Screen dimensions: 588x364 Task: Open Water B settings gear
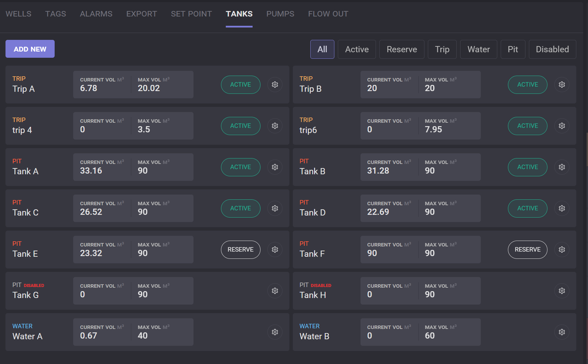[562, 332]
